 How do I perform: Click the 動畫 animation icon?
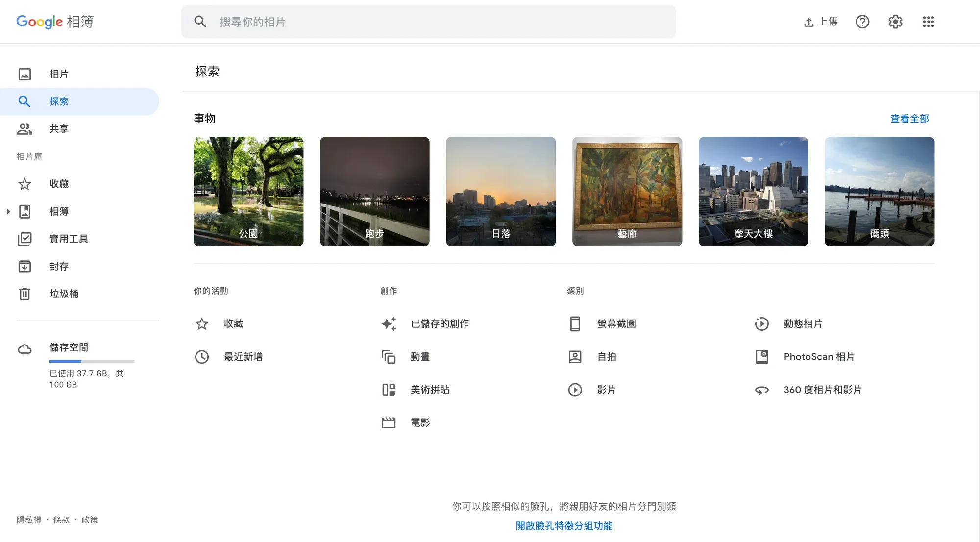(389, 357)
